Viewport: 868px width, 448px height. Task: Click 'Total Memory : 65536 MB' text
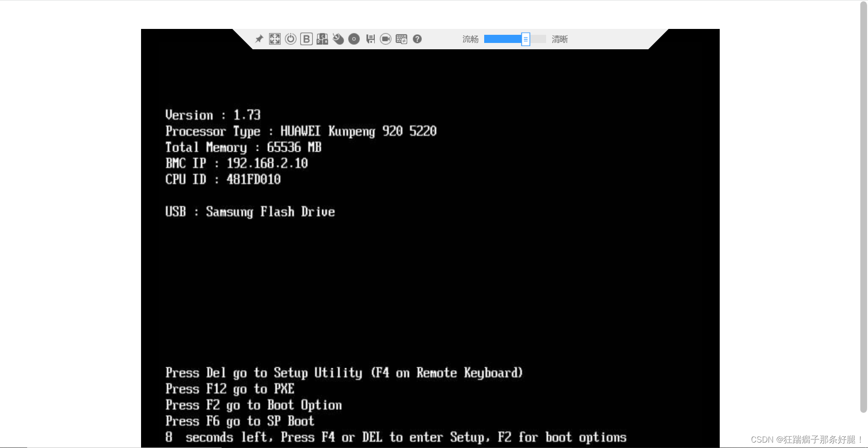(x=243, y=147)
